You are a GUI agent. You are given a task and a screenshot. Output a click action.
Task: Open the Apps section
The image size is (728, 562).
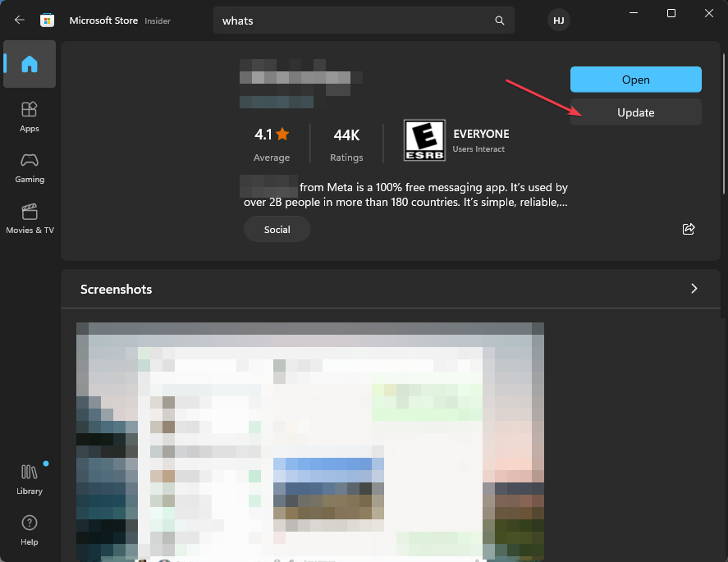click(x=30, y=117)
